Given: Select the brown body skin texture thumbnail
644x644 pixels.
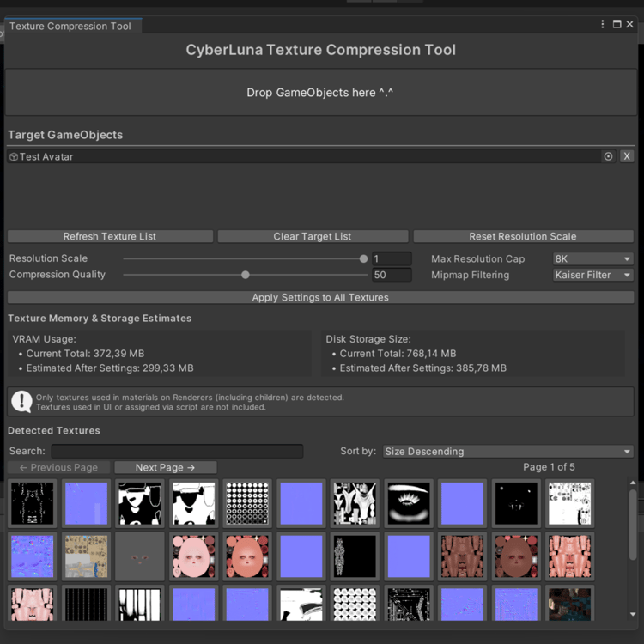Looking at the screenshot, I should coord(462,556).
